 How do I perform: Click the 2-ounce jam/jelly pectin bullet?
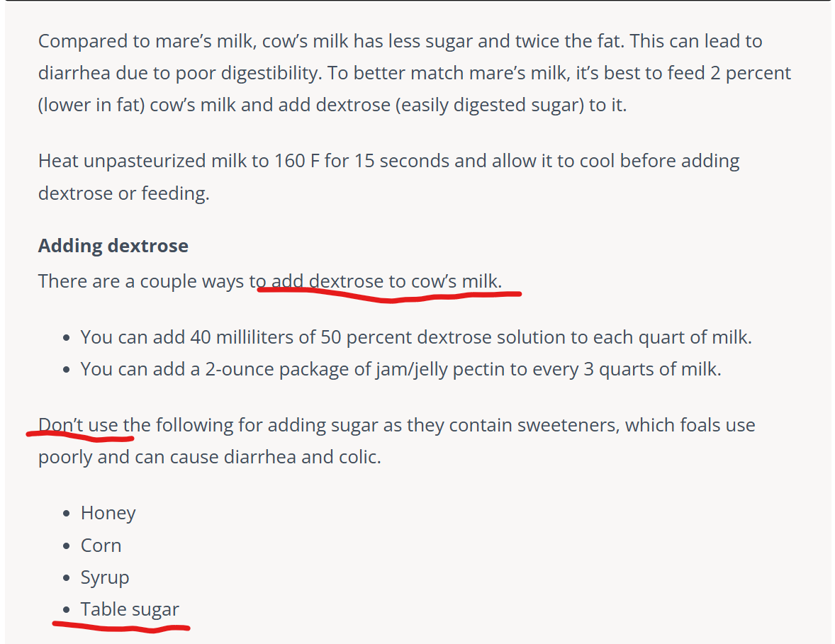click(x=400, y=369)
